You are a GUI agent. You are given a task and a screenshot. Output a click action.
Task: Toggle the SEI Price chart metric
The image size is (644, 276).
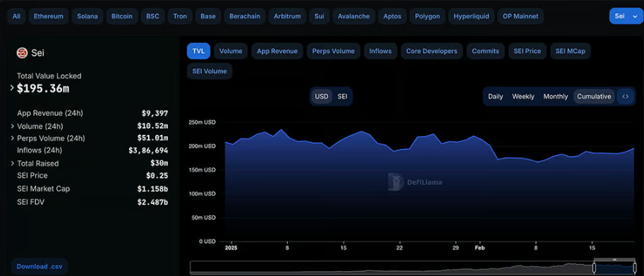(528, 51)
